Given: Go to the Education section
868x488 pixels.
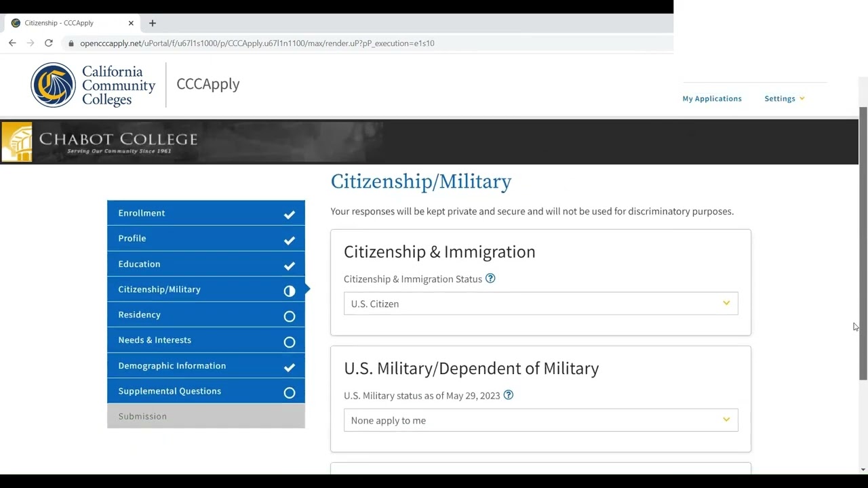Looking at the screenshot, I should pos(206,264).
